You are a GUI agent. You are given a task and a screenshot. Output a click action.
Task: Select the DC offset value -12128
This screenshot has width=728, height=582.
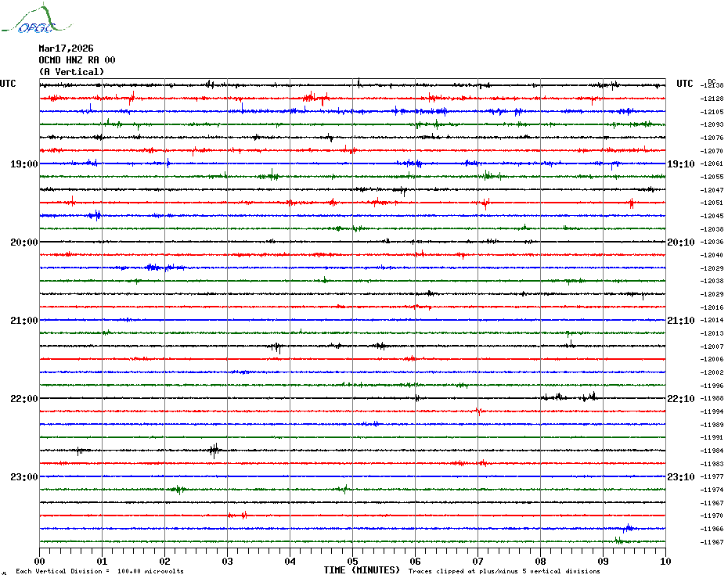[712, 99]
